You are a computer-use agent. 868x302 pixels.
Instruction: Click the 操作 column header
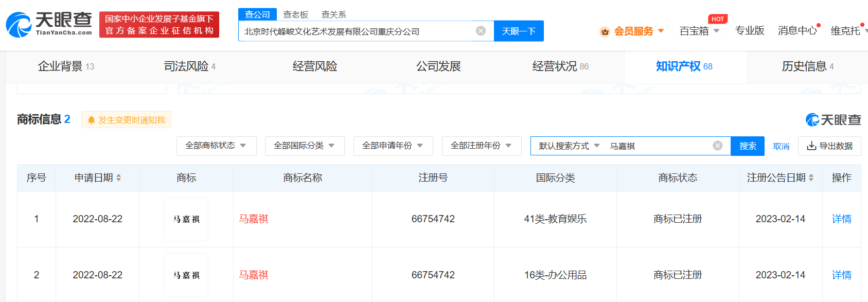click(x=842, y=177)
